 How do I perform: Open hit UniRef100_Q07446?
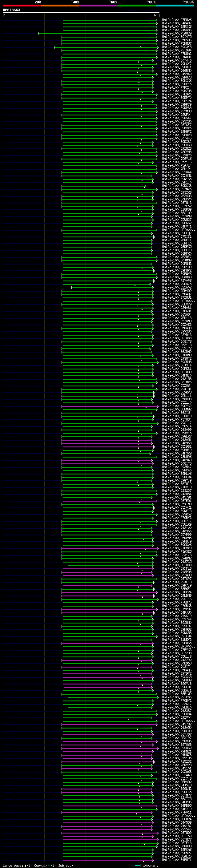click(176, 61)
